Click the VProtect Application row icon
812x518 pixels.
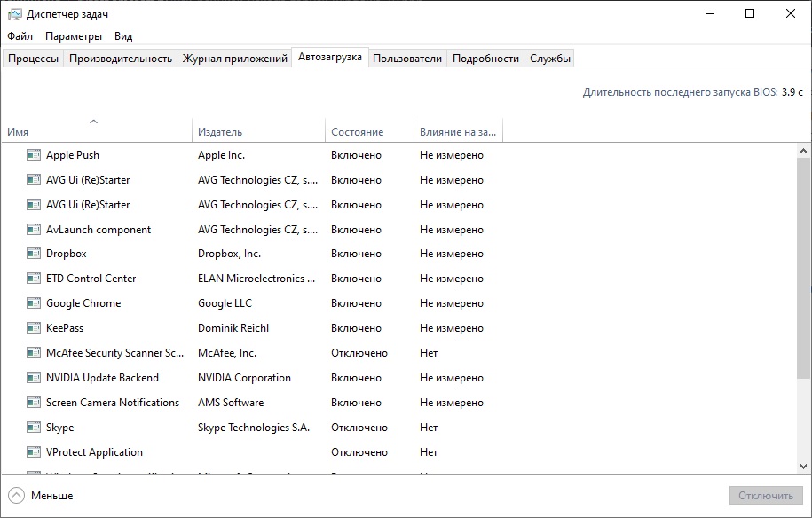pyautogui.click(x=34, y=452)
